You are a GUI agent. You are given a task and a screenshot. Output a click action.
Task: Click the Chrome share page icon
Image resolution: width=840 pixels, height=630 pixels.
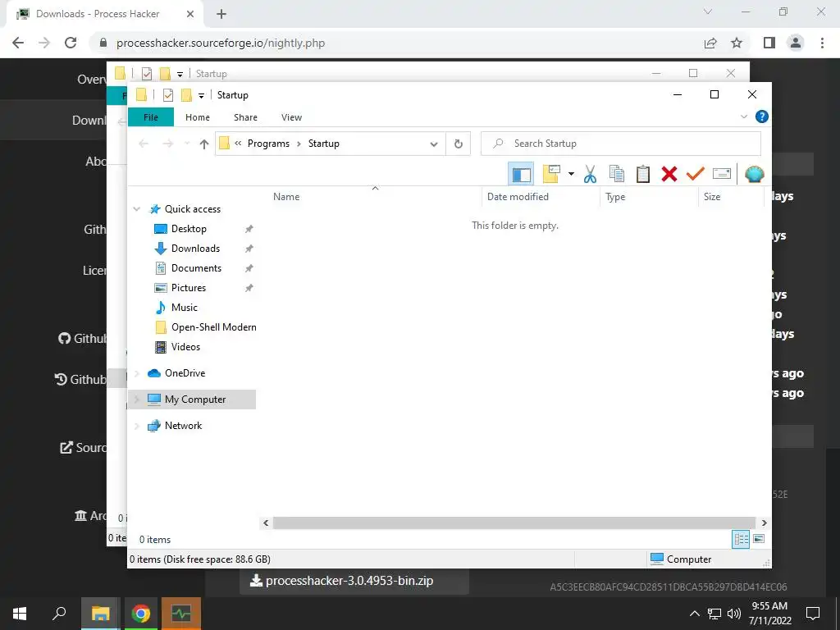(x=710, y=43)
